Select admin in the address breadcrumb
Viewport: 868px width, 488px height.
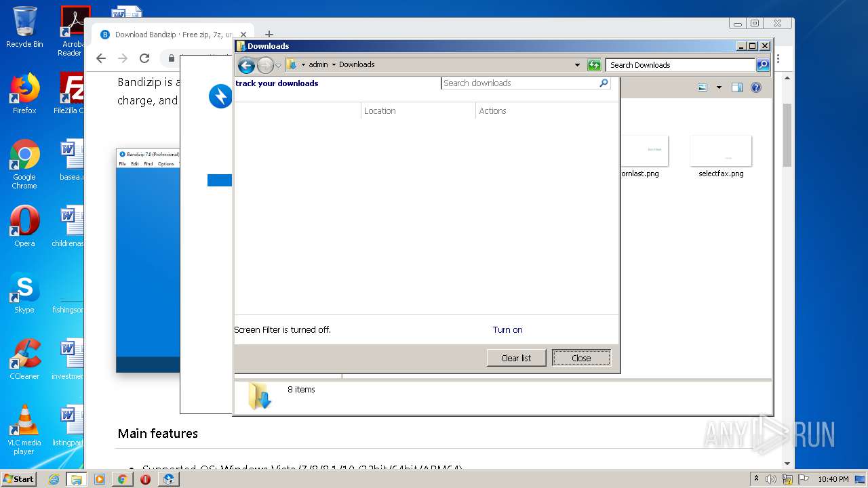318,65
